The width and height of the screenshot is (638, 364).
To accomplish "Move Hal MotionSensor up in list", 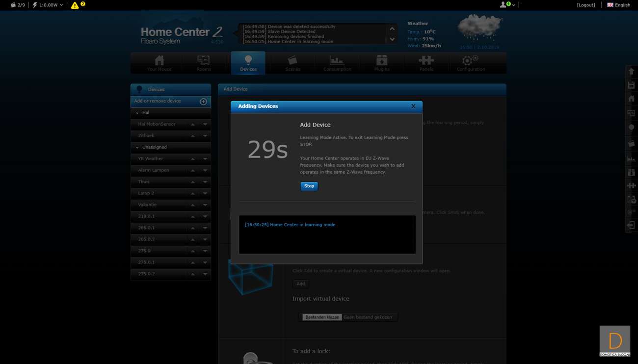I will click(193, 125).
